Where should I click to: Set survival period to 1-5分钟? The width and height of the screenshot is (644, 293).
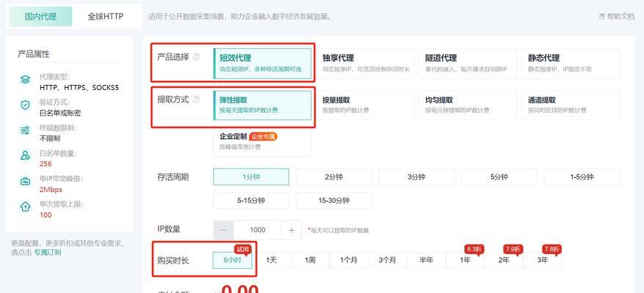(582, 177)
